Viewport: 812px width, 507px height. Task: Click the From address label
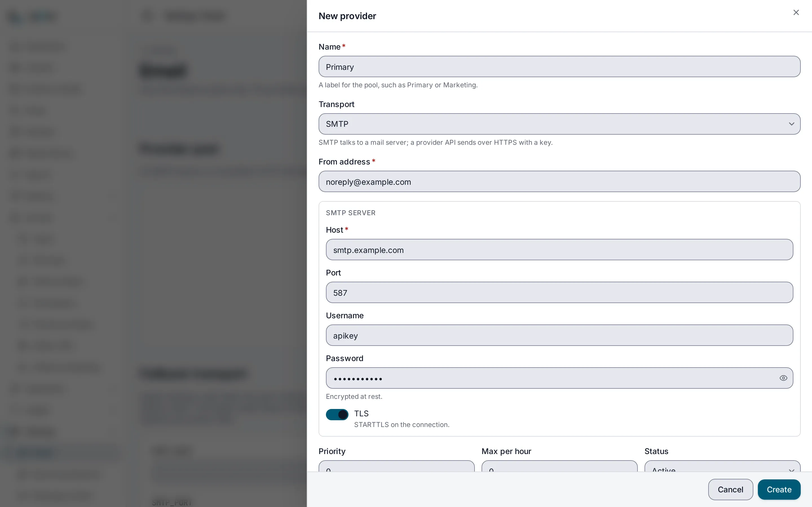(344, 162)
